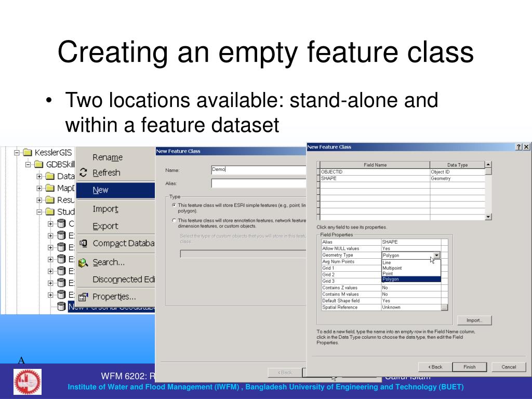Click the Alias property value SHAPE
This screenshot has height=399, width=532.
(411, 242)
